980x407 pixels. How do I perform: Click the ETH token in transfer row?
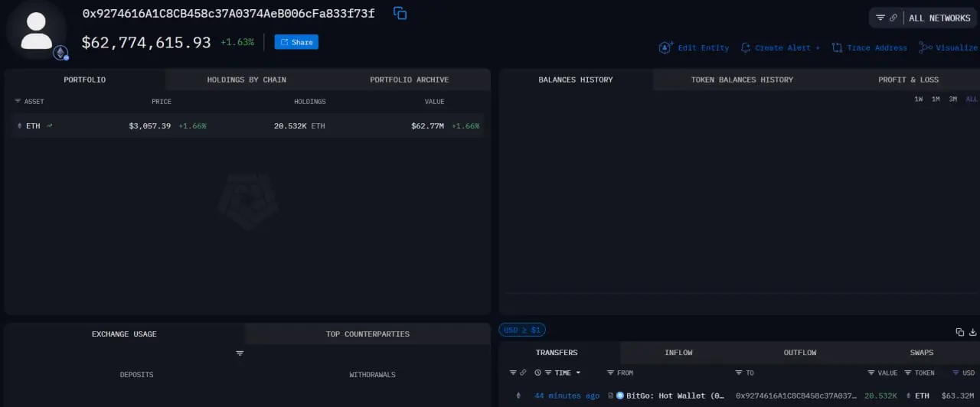pos(921,396)
